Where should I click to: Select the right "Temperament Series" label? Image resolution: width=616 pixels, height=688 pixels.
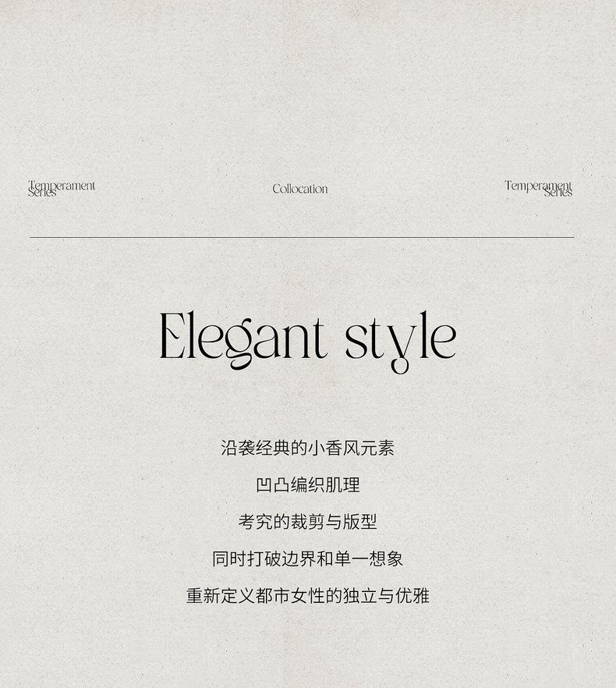pos(539,189)
